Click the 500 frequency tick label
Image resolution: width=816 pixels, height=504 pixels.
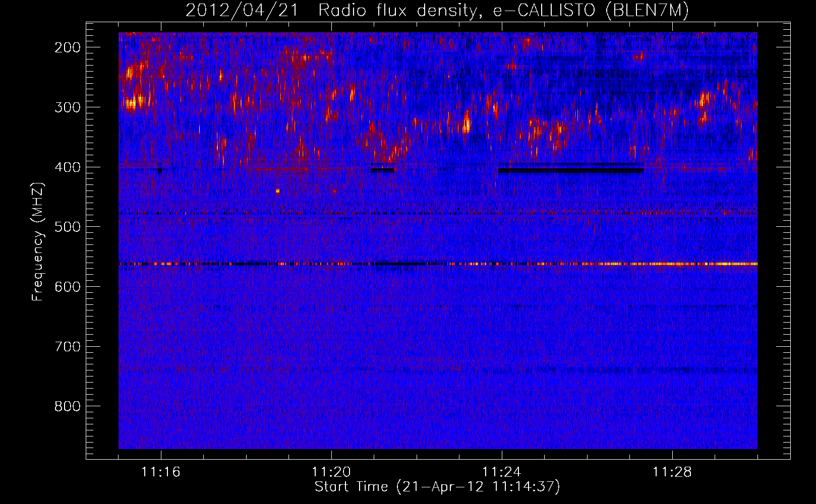68,227
